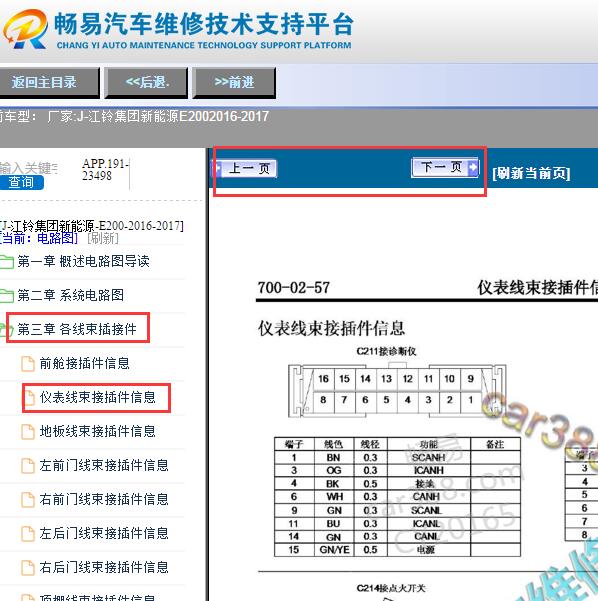Open 右后门线束接插件信息 page
598x601 pixels.
104,567
